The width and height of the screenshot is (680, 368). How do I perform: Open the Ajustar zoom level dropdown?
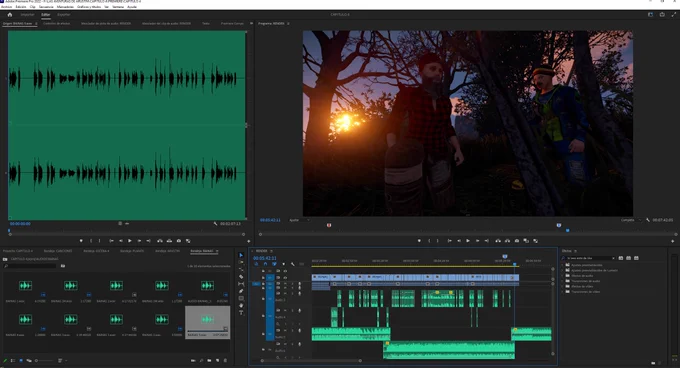click(x=299, y=220)
